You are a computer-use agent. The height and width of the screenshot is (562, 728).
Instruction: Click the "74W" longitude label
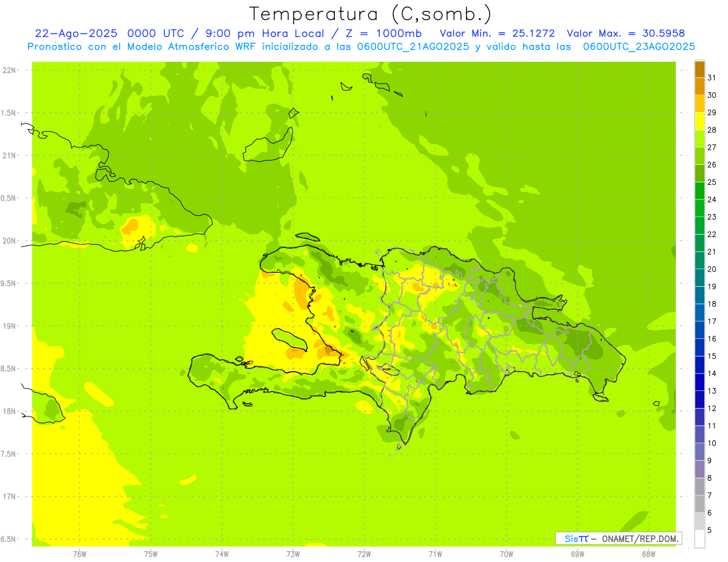coord(222,554)
